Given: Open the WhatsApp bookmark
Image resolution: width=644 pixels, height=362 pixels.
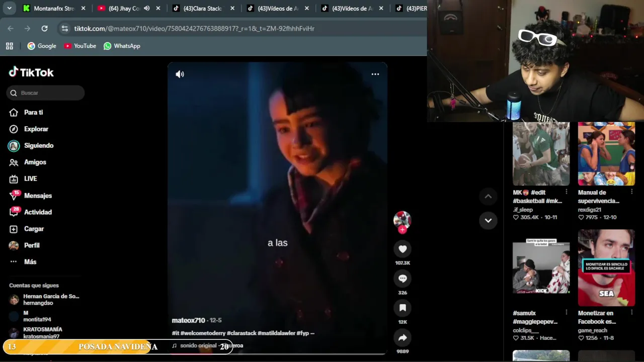Looking at the screenshot, I should tap(122, 46).
